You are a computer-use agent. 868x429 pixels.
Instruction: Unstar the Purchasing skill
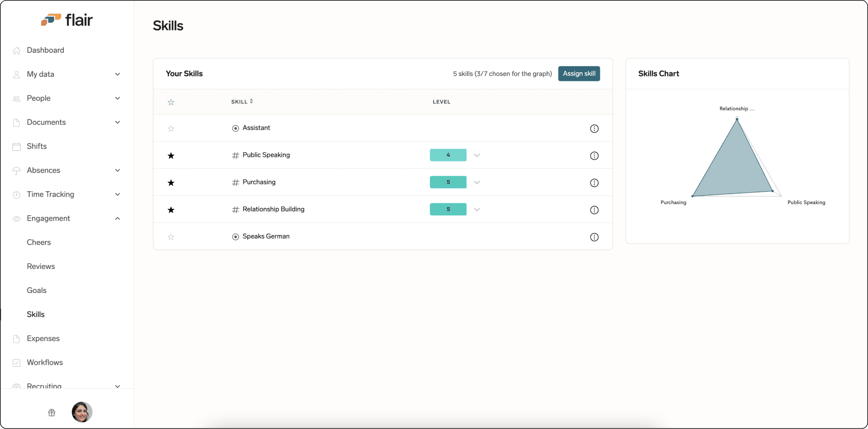(171, 183)
